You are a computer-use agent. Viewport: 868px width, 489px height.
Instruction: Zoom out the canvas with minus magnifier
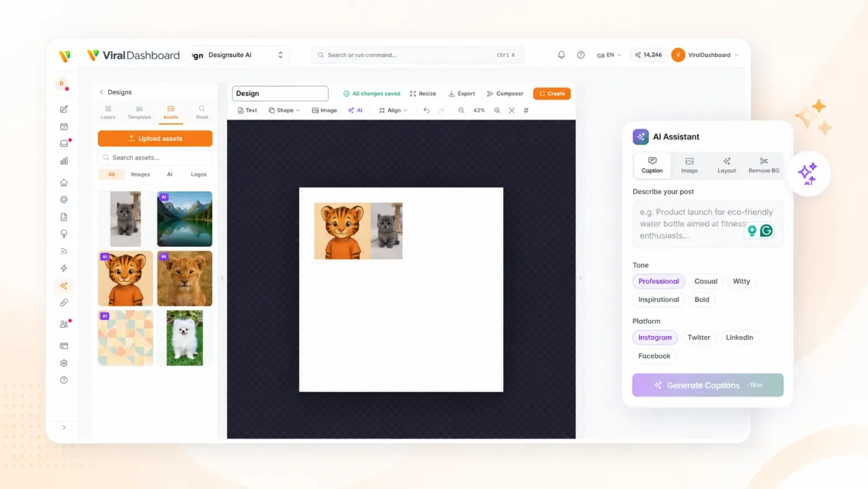click(461, 110)
